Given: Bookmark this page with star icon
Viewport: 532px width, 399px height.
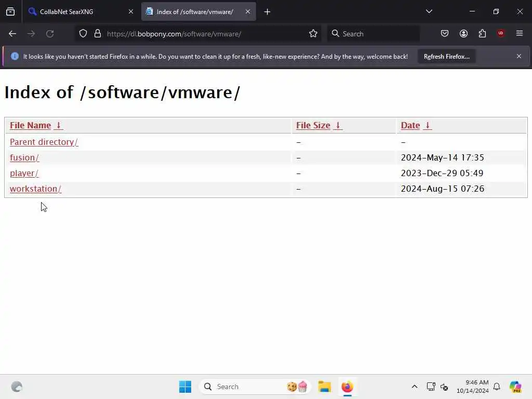Looking at the screenshot, I should [x=313, y=34].
